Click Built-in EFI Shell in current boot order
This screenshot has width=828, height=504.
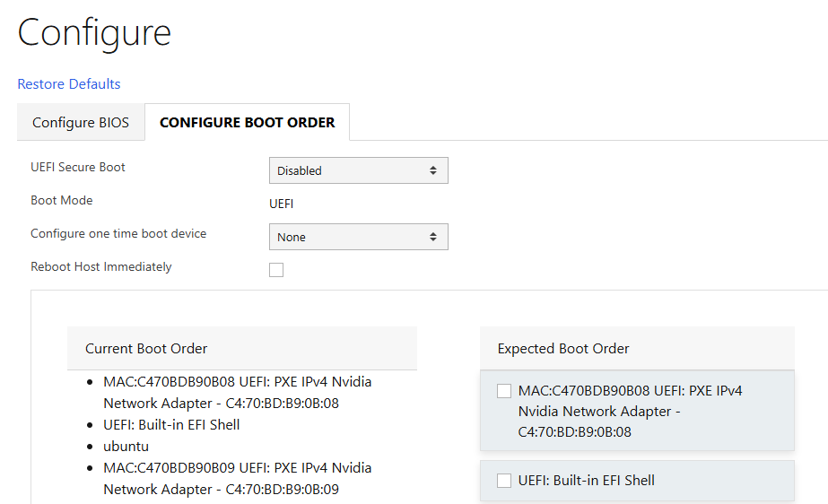click(x=171, y=424)
